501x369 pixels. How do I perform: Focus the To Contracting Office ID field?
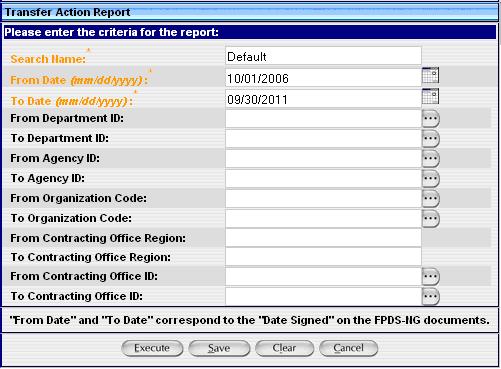pyautogui.click(x=323, y=297)
